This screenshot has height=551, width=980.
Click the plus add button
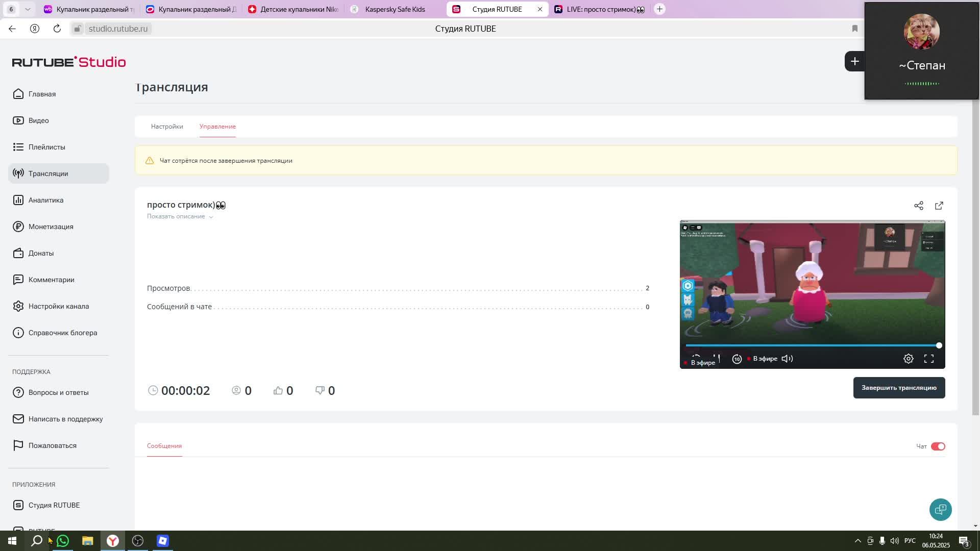[x=854, y=61]
